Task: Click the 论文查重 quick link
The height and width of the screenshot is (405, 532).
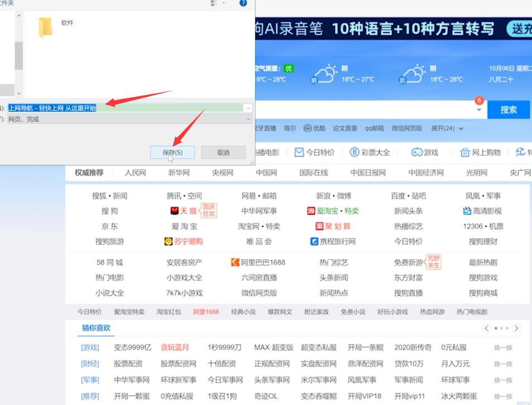Action: point(345,128)
